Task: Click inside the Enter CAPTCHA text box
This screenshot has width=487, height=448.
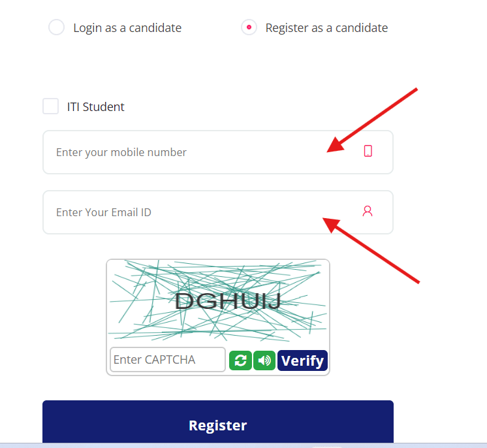Action: pyautogui.click(x=168, y=359)
